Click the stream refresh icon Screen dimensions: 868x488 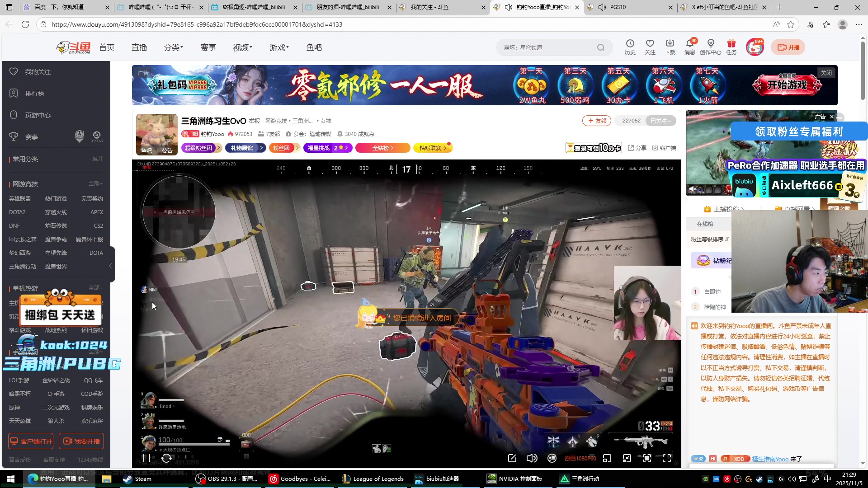166,458
